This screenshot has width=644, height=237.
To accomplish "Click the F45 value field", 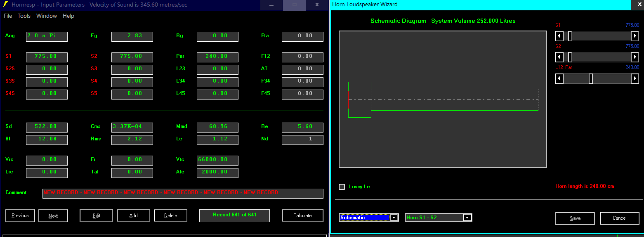I will (302, 94).
